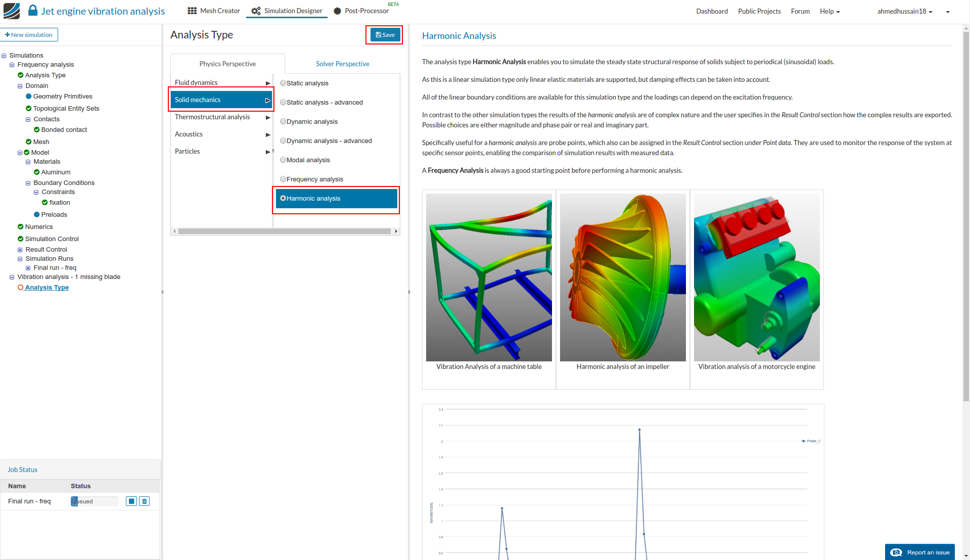Select the Modal analysis radio button
Screen dimensions: 970x560
(x=283, y=160)
